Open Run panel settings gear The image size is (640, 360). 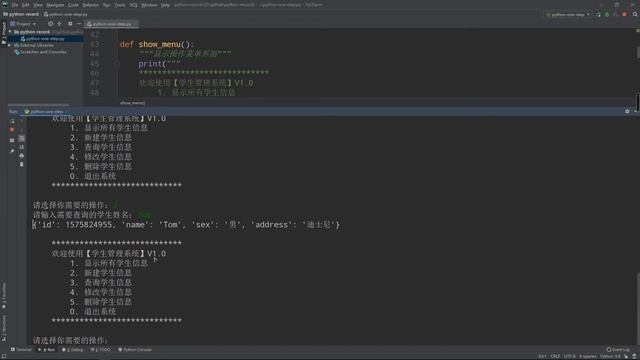coord(627,111)
